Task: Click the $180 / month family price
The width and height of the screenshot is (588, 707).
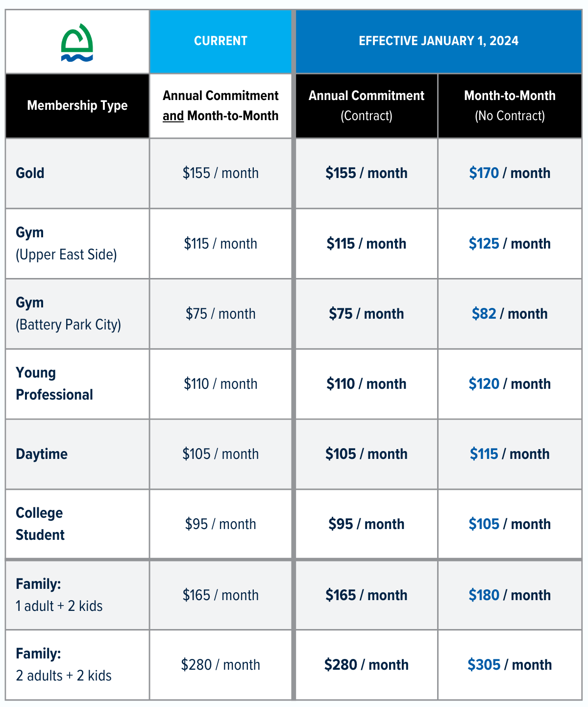Action: coord(510,595)
